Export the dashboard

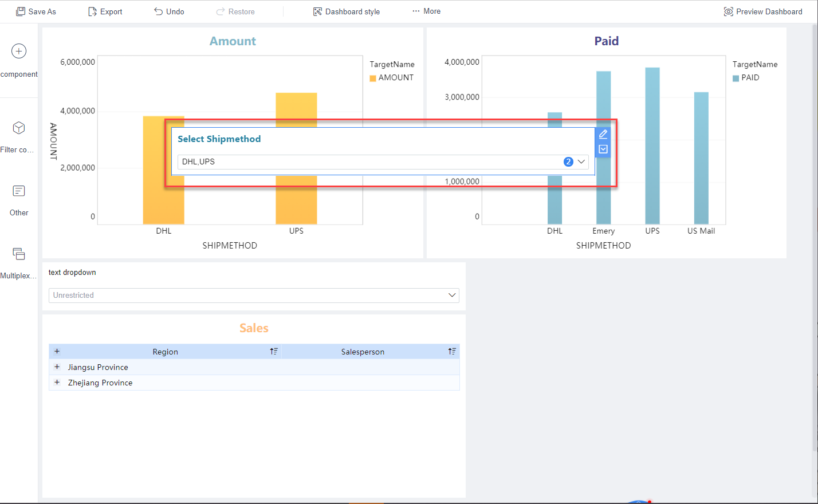[105, 11]
